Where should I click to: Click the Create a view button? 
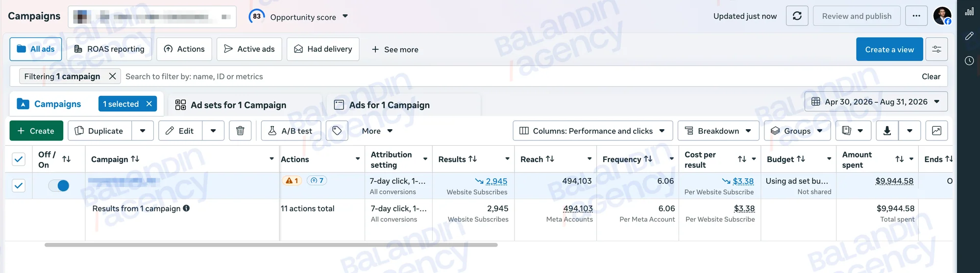point(889,49)
